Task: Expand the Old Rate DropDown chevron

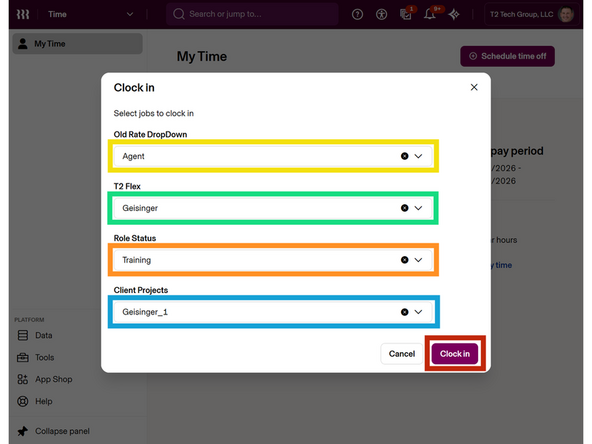Action: tap(418, 156)
